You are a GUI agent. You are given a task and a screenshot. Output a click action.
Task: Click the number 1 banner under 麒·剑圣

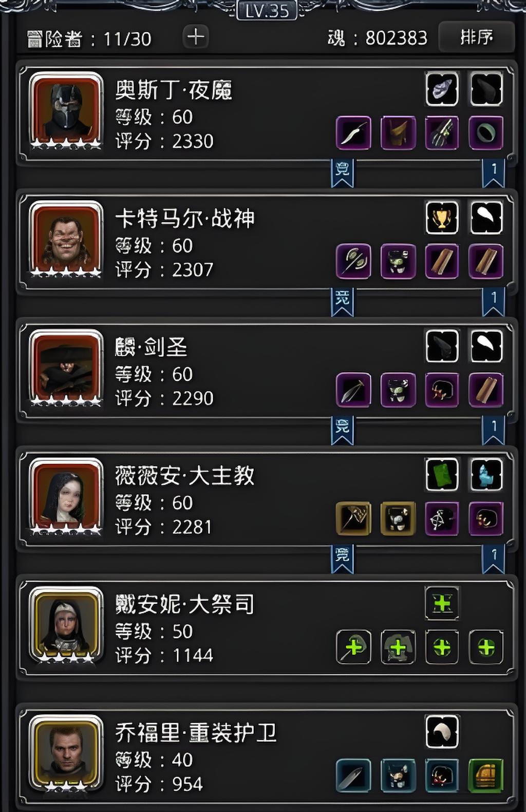494,430
